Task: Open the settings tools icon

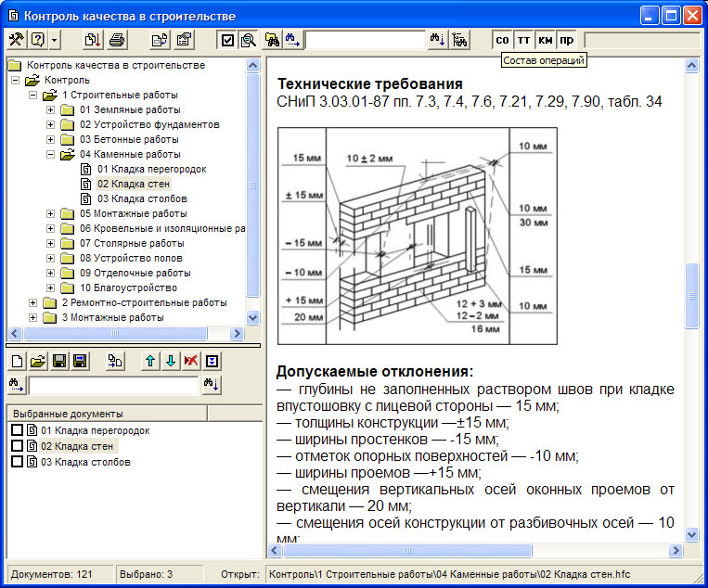Action: 16,40
